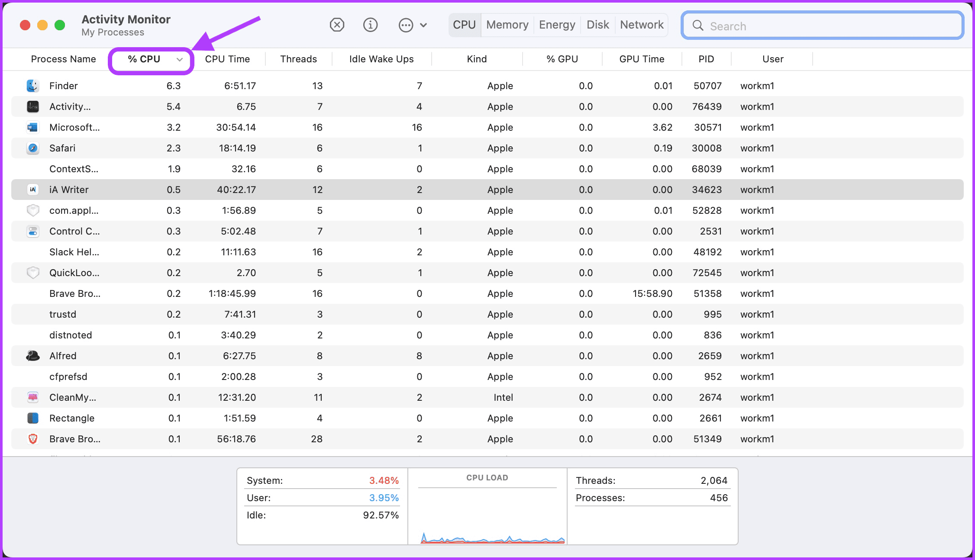The width and height of the screenshot is (975, 560).
Task: Sort by % GPU column header
Action: [x=562, y=59]
